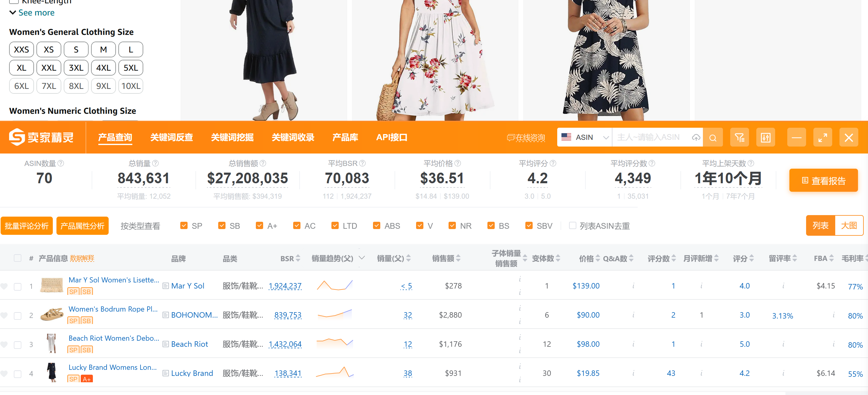Image resolution: width=868 pixels, height=395 pixels.
Task: Open the filter funnel icon
Action: coord(739,137)
